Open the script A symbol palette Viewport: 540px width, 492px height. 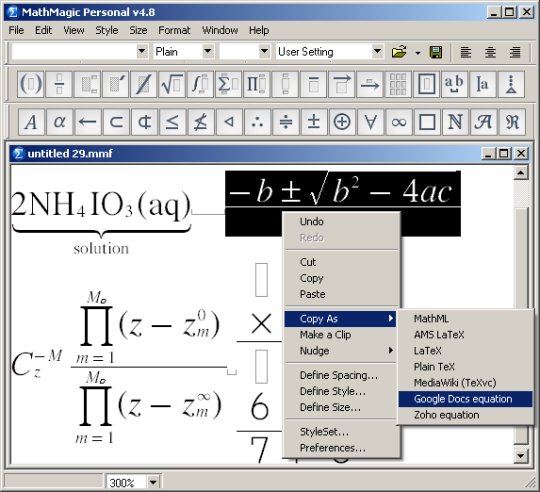tap(483, 122)
